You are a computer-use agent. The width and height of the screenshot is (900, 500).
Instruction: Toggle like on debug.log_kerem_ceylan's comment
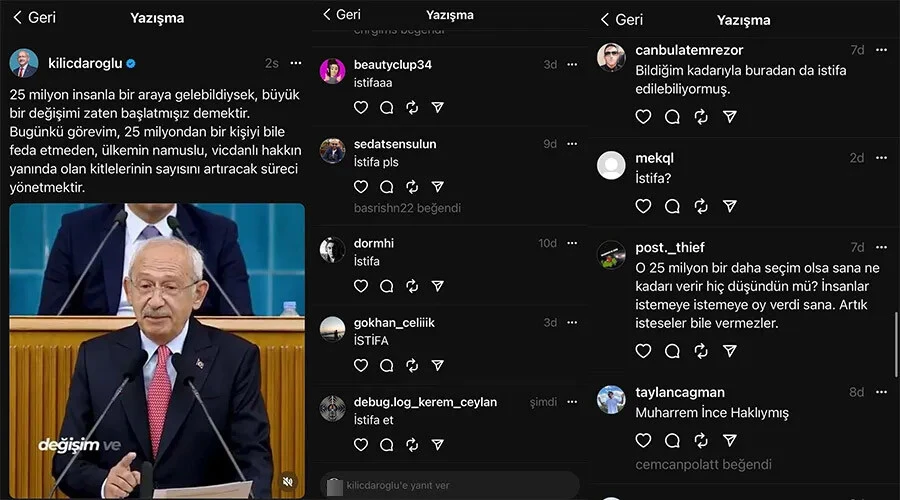361,445
